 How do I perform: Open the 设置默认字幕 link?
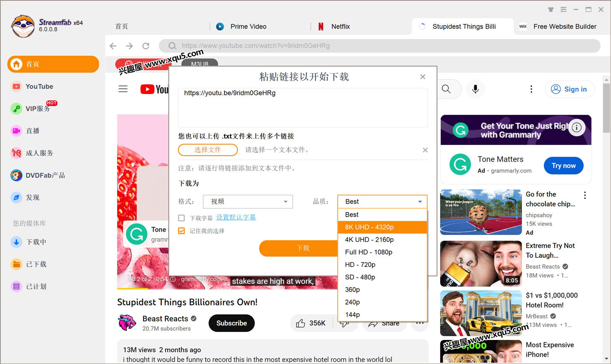(236, 217)
